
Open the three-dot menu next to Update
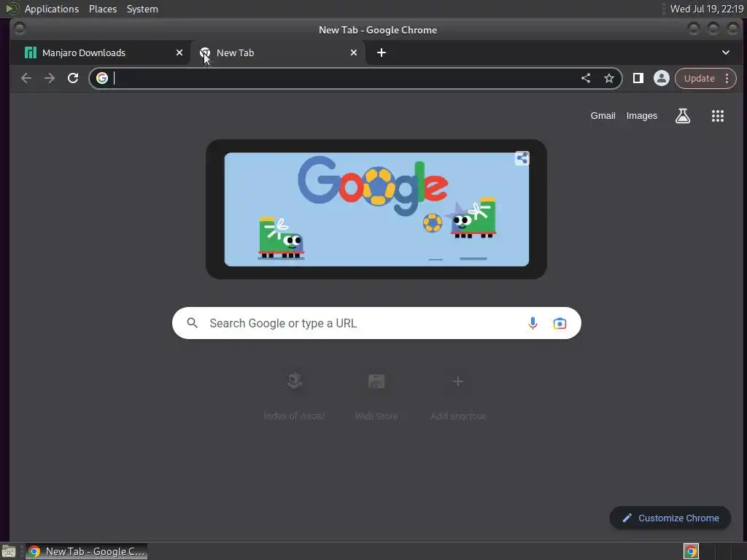tap(727, 78)
